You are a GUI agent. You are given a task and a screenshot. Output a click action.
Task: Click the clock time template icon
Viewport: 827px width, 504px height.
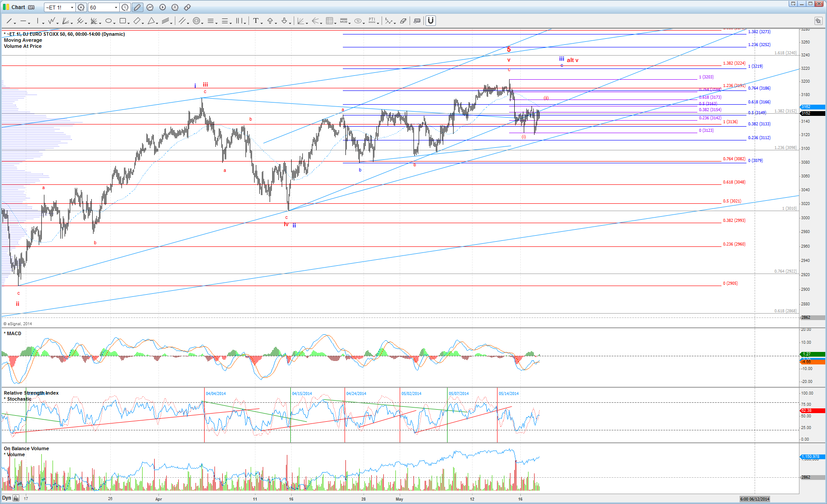(125, 7)
